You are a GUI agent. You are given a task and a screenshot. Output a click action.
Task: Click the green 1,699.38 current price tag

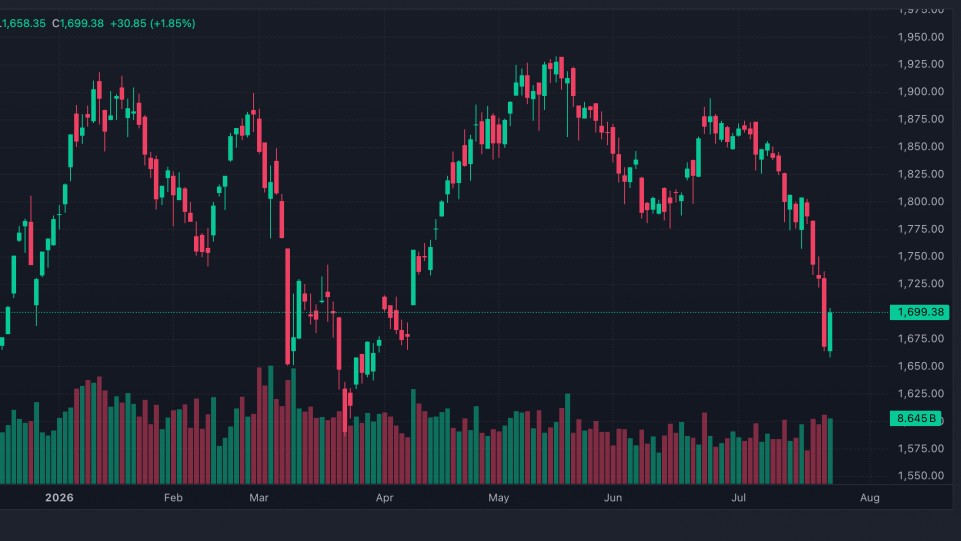coord(919,312)
